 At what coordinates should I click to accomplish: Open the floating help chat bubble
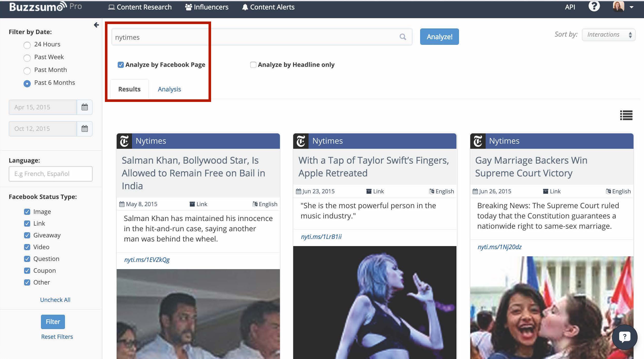(x=625, y=337)
